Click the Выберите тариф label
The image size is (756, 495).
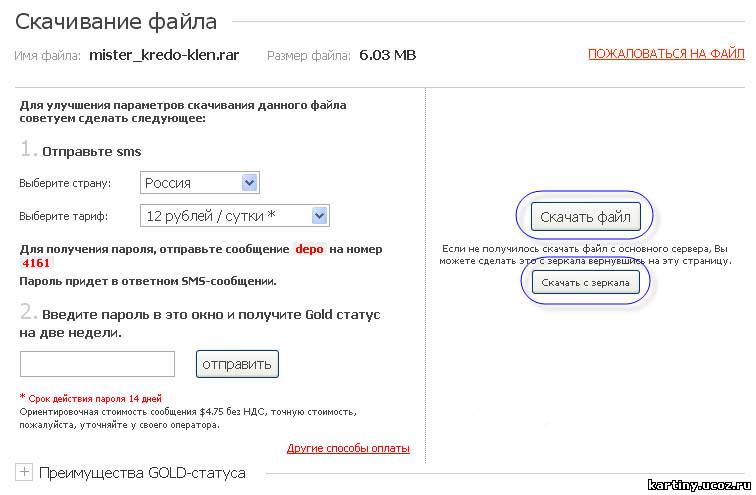(x=64, y=216)
